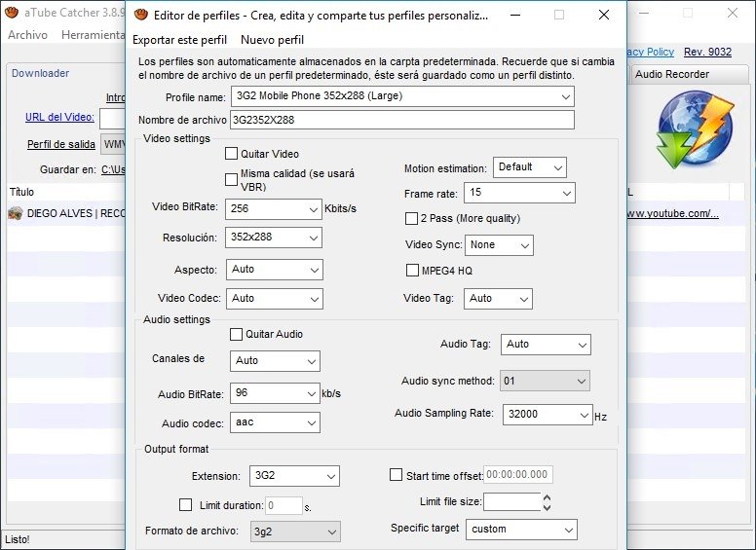The height and width of the screenshot is (550, 756).
Task: Close the Editor de perfiles window
Action: [x=604, y=15]
